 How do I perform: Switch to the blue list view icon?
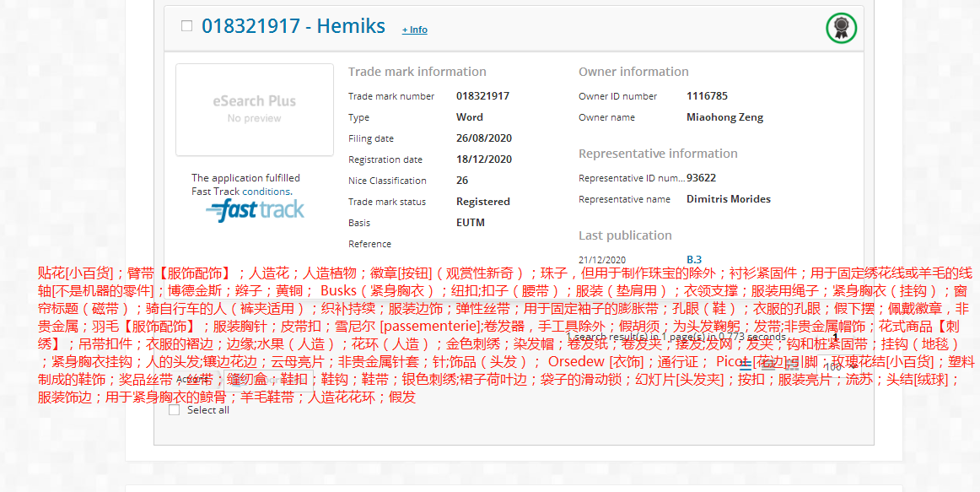(746, 366)
